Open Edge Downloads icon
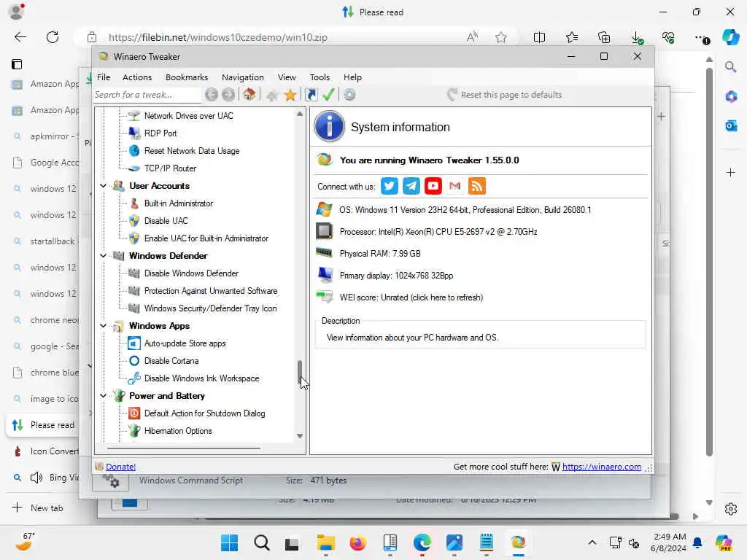This screenshot has height=560, width=747. tap(636, 37)
